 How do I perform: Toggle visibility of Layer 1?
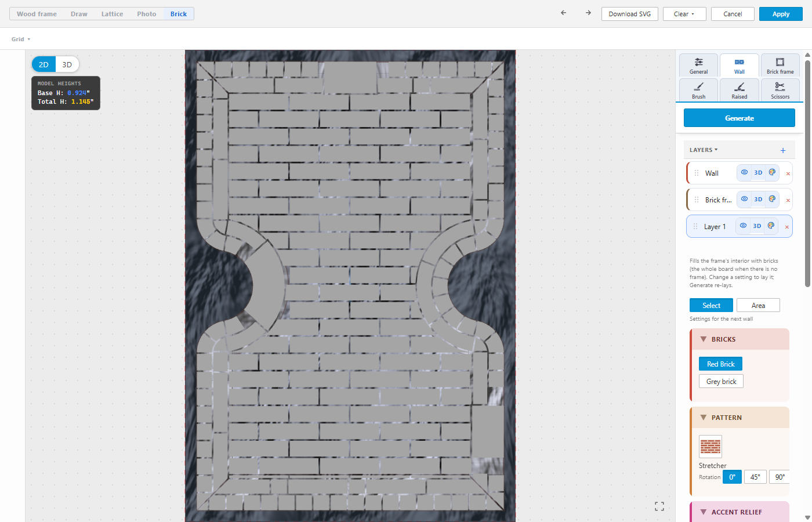point(743,226)
